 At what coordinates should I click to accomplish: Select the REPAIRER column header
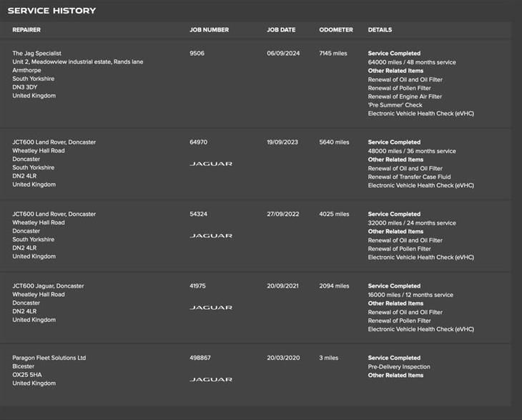(x=26, y=30)
